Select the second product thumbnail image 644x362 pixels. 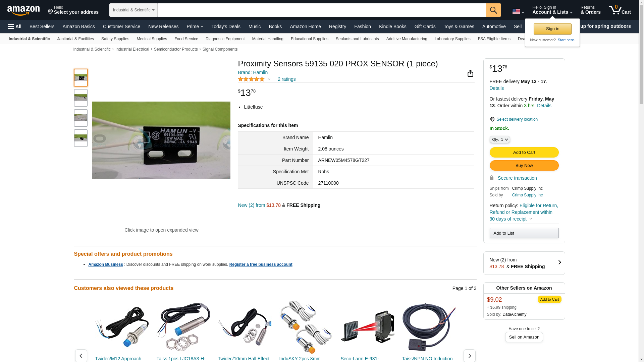click(81, 98)
